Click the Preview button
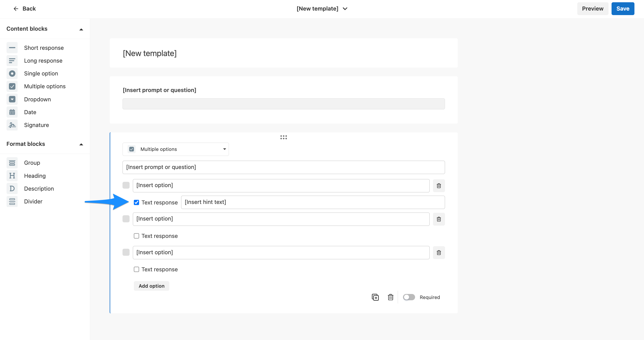This screenshot has width=644, height=340. coord(593,9)
